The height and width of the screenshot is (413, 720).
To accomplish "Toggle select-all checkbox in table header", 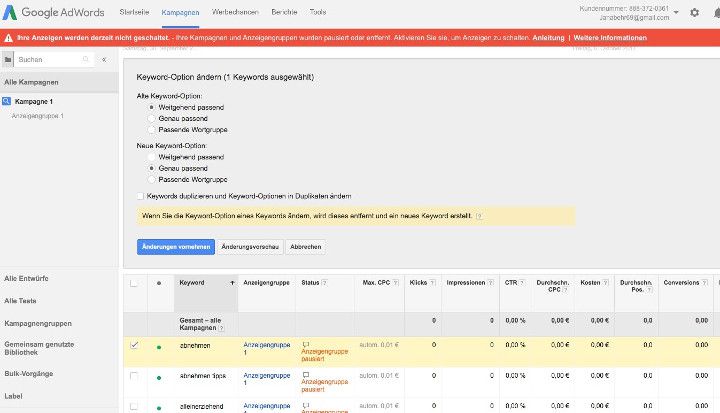I will click(134, 283).
